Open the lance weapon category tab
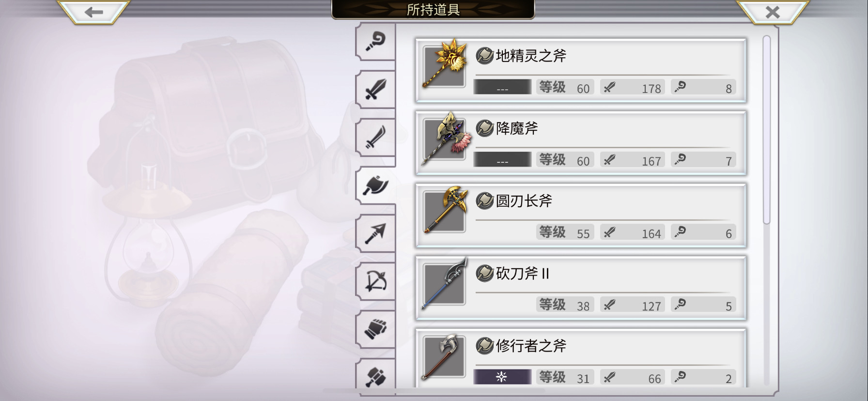The image size is (868, 401). 376,233
